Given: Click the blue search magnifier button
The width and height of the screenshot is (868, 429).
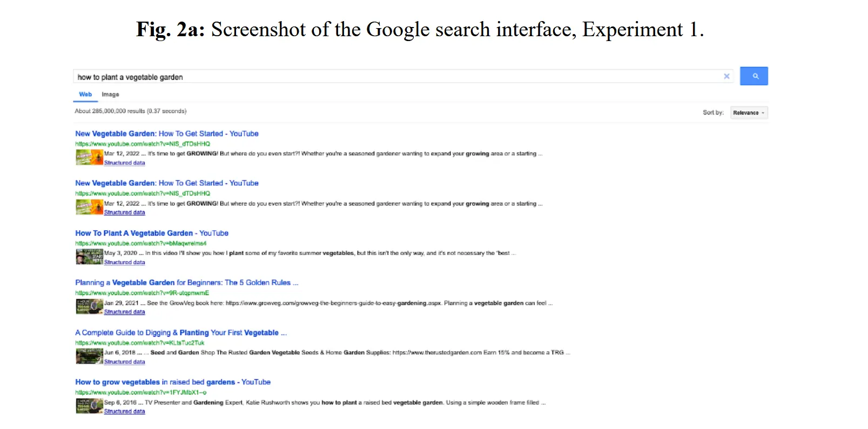Looking at the screenshot, I should click(x=753, y=76).
